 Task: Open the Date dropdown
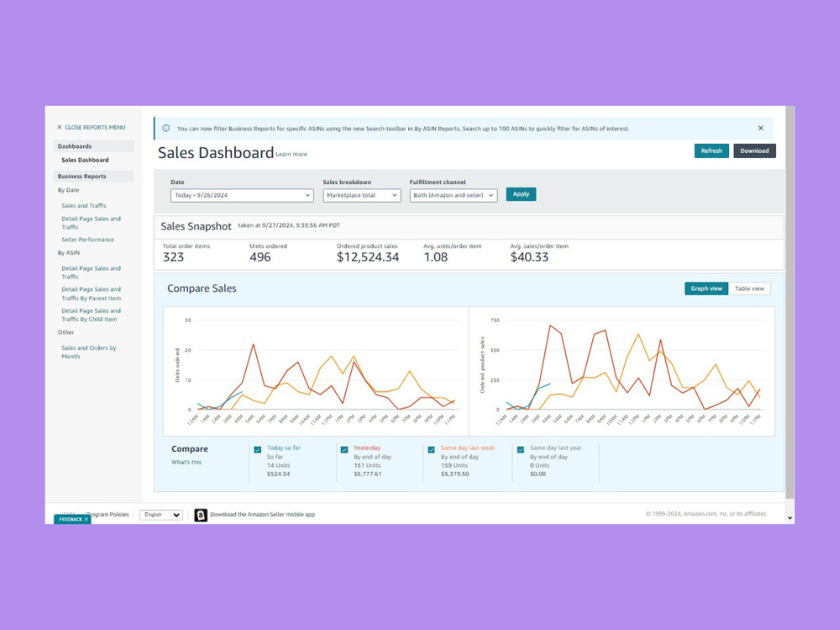242,196
